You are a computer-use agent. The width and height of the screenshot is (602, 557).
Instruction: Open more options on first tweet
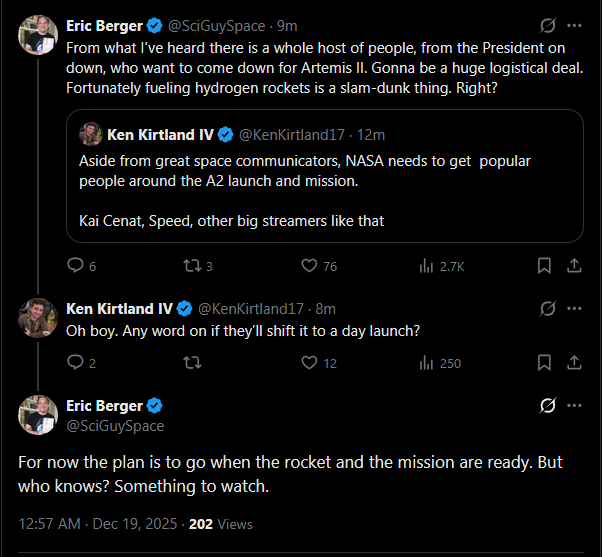coord(574,25)
